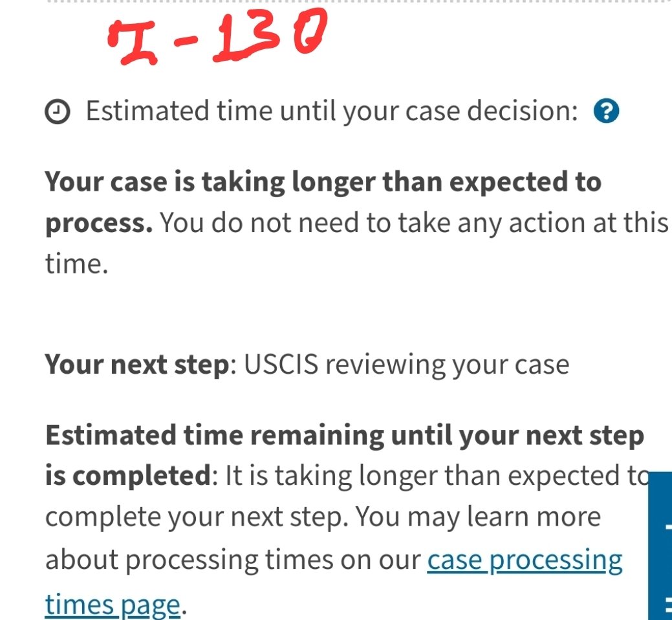Click the lines icon at blue panel bottom
Image resolution: width=672 pixels, height=620 pixels.
click(669, 605)
